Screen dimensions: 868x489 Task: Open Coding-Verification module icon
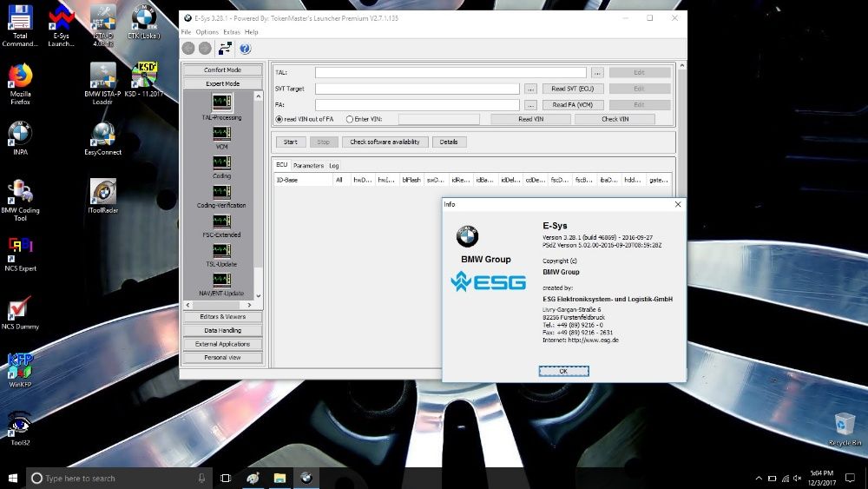pyautogui.click(x=222, y=192)
